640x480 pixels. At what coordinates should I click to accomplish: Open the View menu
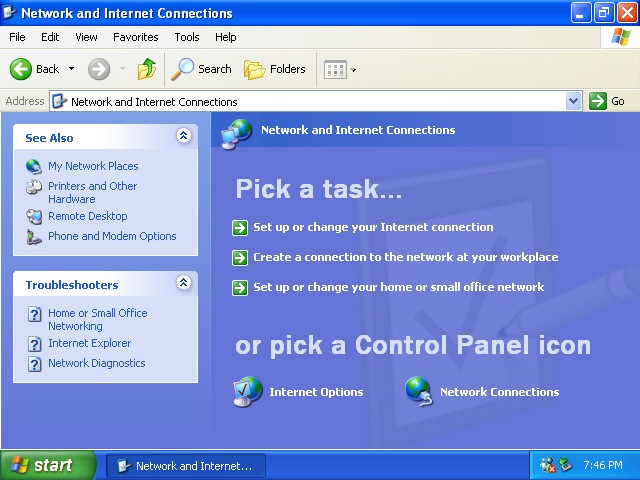click(x=86, y=37)
